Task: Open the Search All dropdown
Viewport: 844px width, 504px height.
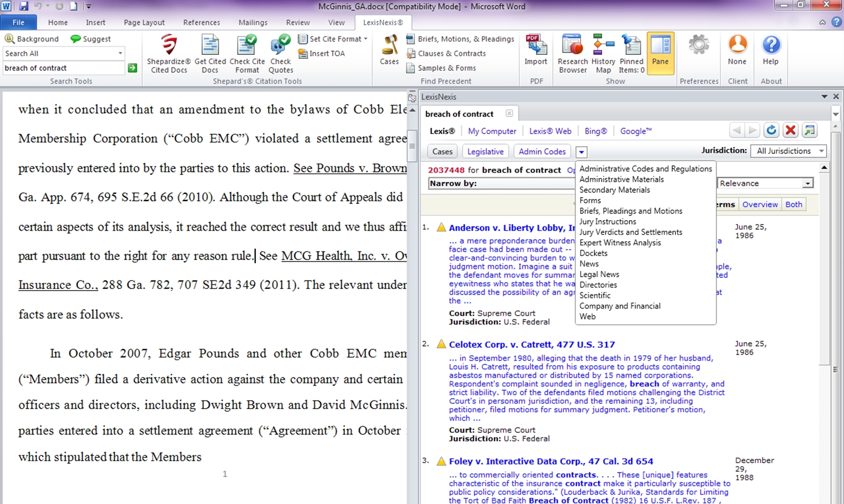Action: point(120,53)
